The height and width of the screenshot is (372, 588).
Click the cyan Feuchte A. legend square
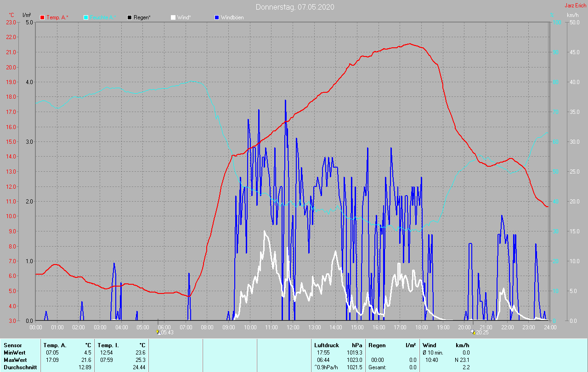pyautogui.click(x=86, y=17)
